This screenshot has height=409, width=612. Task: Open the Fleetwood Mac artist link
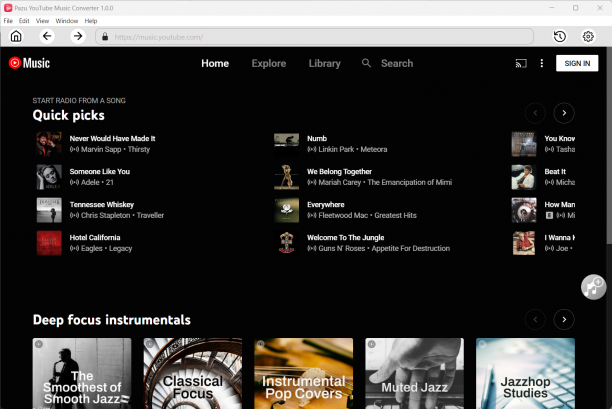click(x=343, y=215)
